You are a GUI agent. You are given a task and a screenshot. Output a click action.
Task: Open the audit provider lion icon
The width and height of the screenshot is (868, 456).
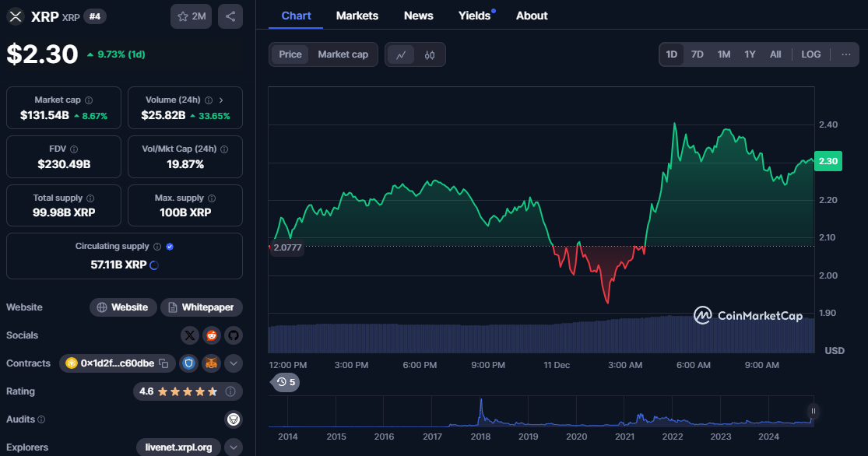pos(234,419)
